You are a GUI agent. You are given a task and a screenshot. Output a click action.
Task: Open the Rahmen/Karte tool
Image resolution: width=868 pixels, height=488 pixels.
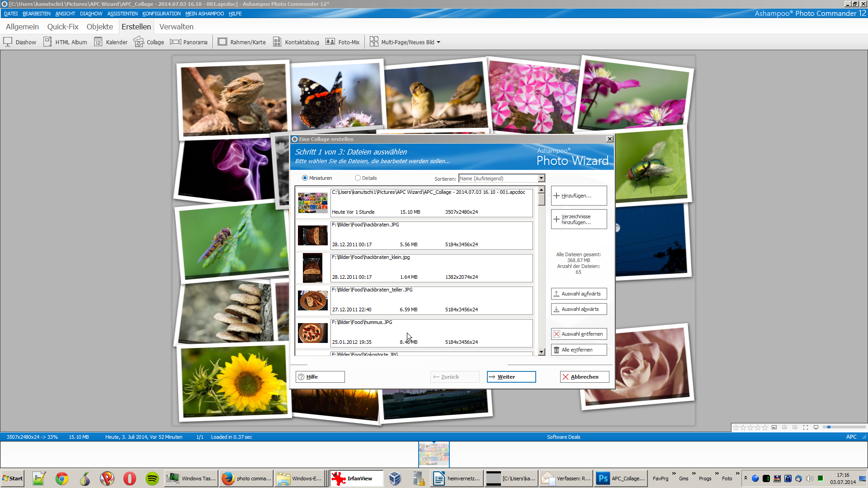242,42
